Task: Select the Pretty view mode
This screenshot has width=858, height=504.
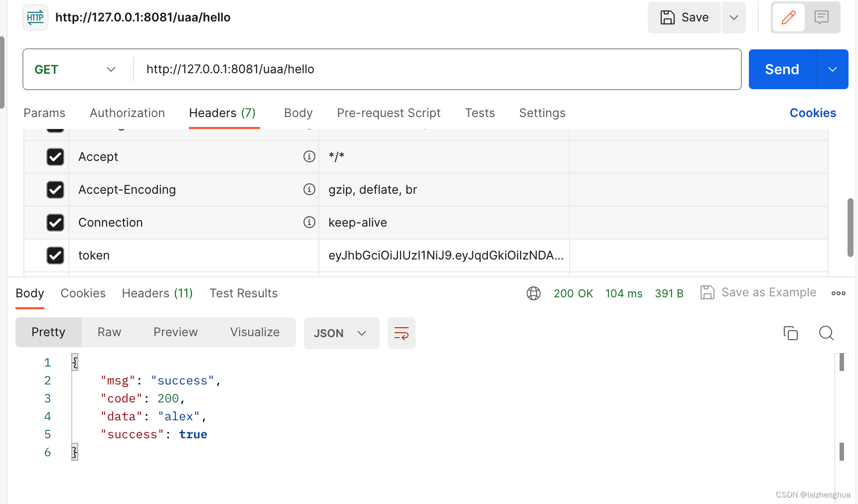Action: (x=48, y=332)
